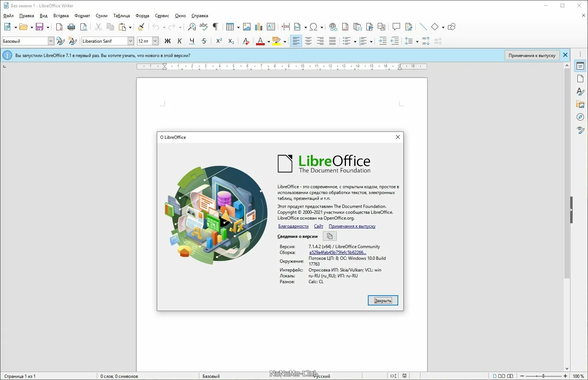Expand line spacing dropdown arrow
588x380 pixels.
tap(417, 41)
